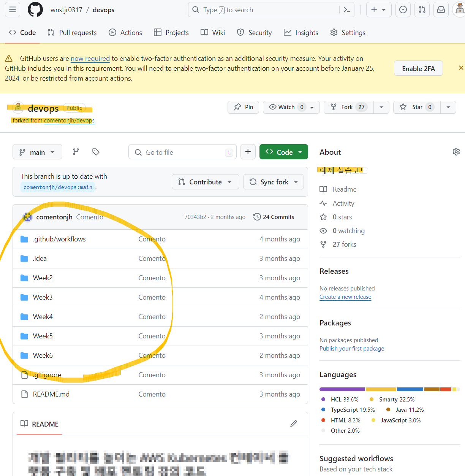Click Publish your first package link
Viewport: 465px width, 476px height.
point(352,349)
